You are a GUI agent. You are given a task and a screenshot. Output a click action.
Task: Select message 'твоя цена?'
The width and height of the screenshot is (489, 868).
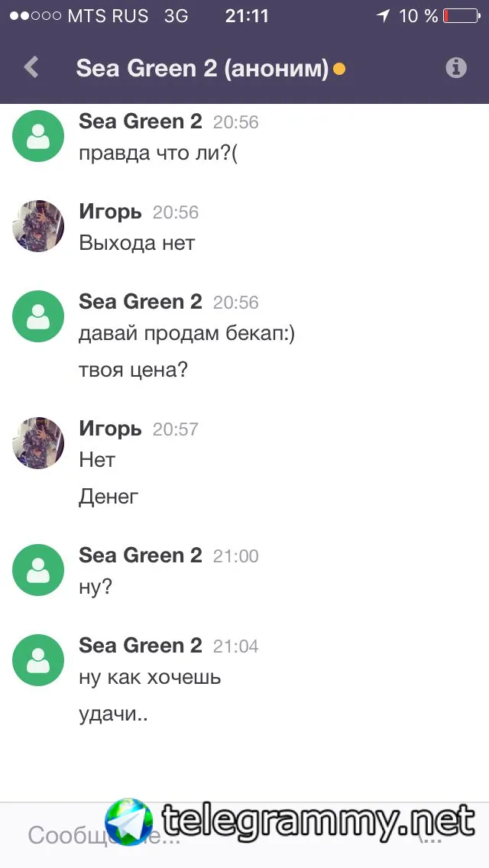[133, 371]
